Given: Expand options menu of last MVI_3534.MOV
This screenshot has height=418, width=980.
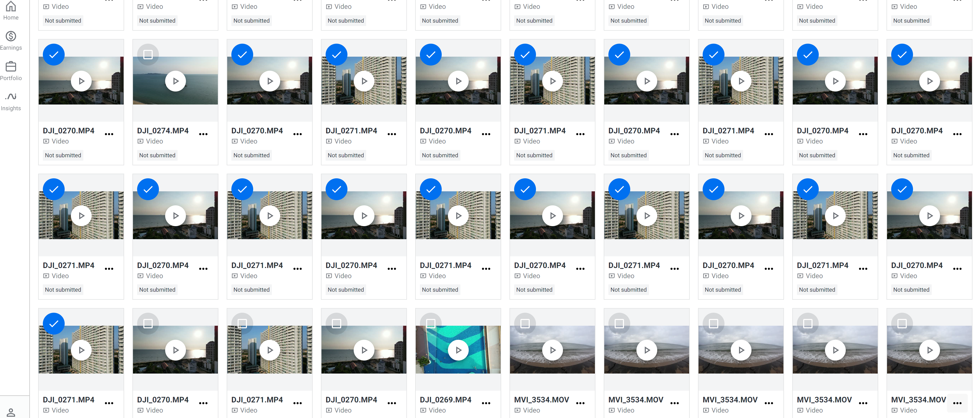Looking at the screenshot, I should (957, 403).
